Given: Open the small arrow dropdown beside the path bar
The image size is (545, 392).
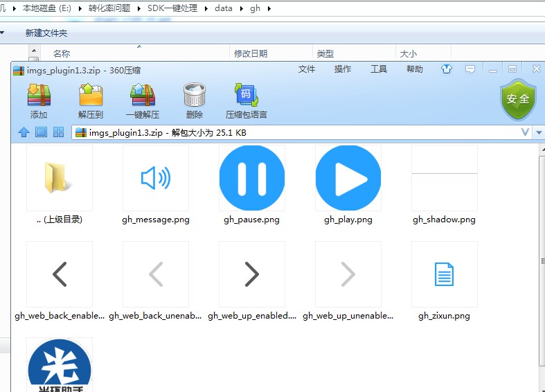Looking at the screenshot, I should [539, 132].
